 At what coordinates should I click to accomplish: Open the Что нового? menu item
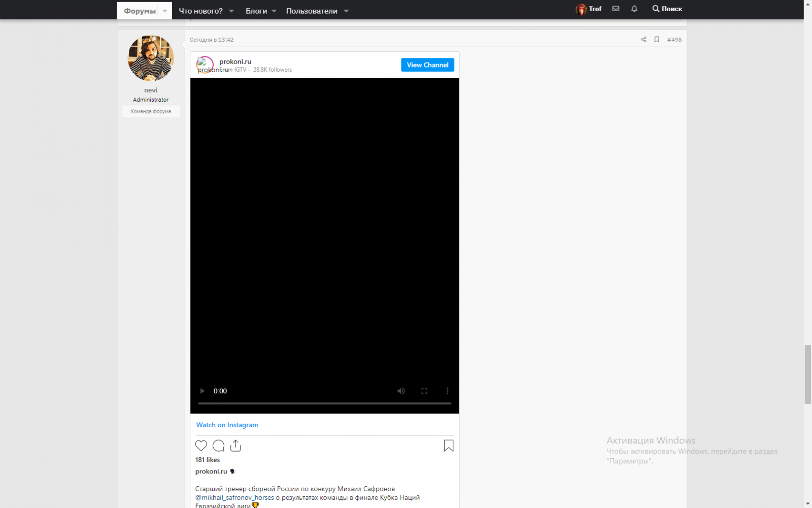[200, 11]
